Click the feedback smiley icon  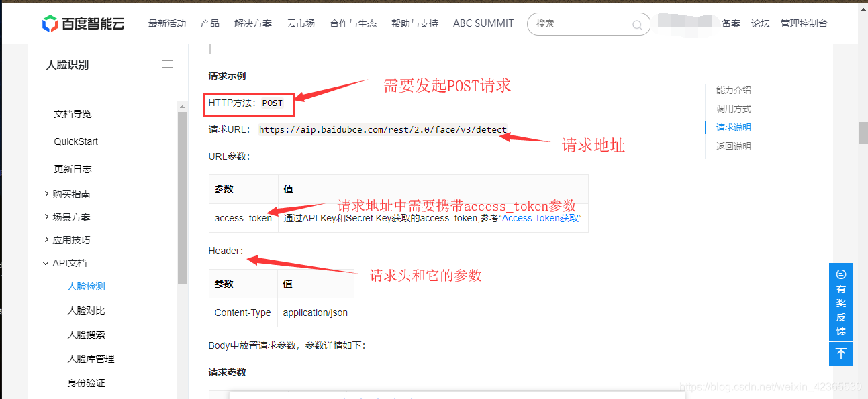click(x=841, y=274)
